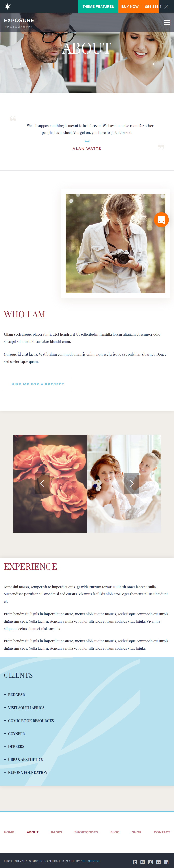The image size is (174, 868).
Task: Open the Flickr social icon
Action: point(158,862)
